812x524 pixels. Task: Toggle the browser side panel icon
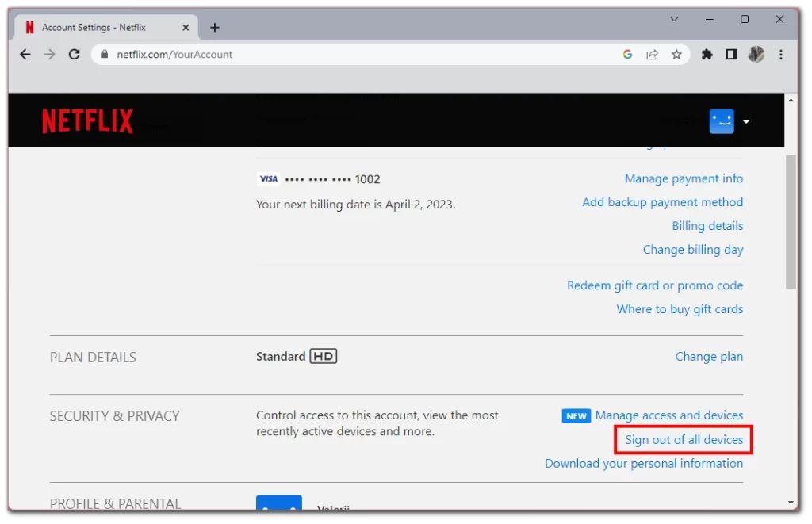731,55
